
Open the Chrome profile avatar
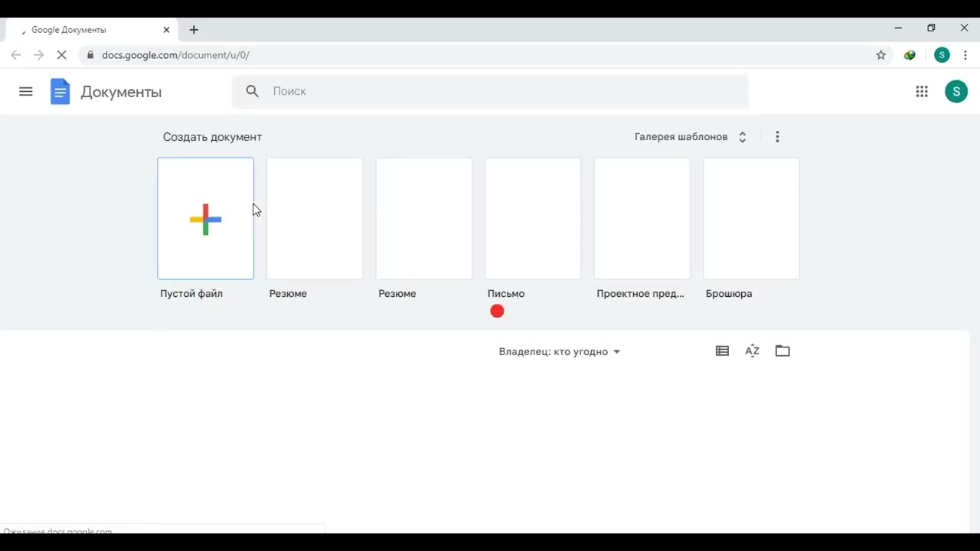942,55
